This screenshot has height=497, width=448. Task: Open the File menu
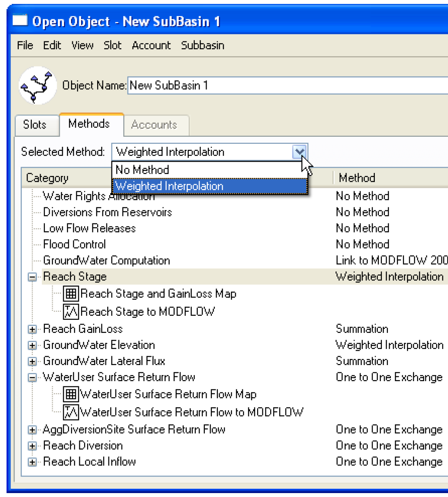tap(25, 45)
